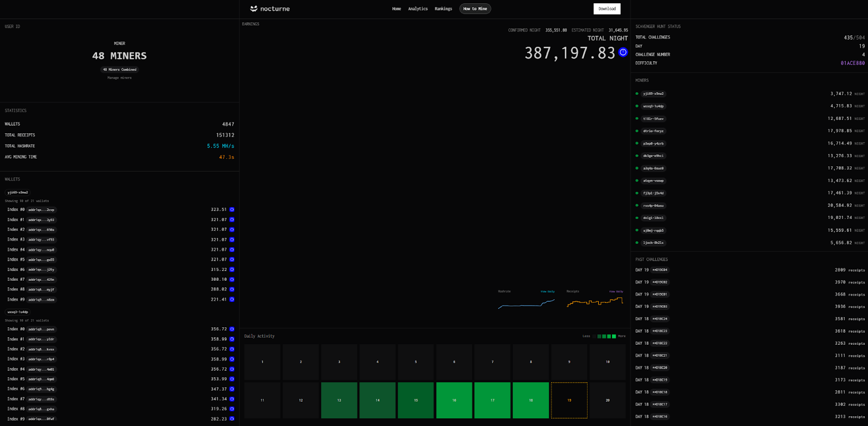Click the Manage miners link

pyautogui.click(x=119, y=78)
